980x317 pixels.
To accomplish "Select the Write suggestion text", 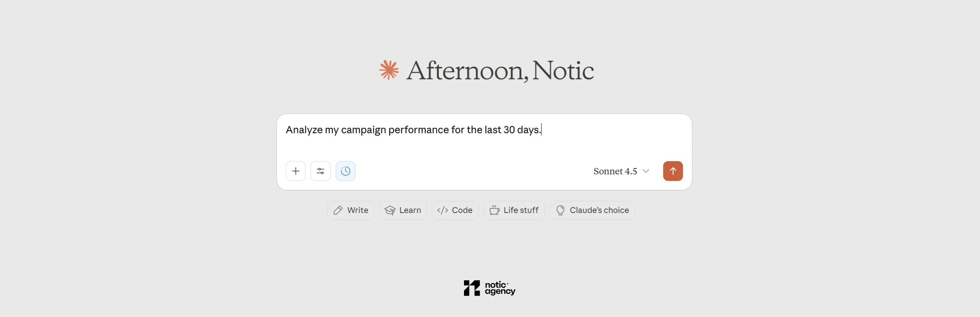I will (358, 210).
